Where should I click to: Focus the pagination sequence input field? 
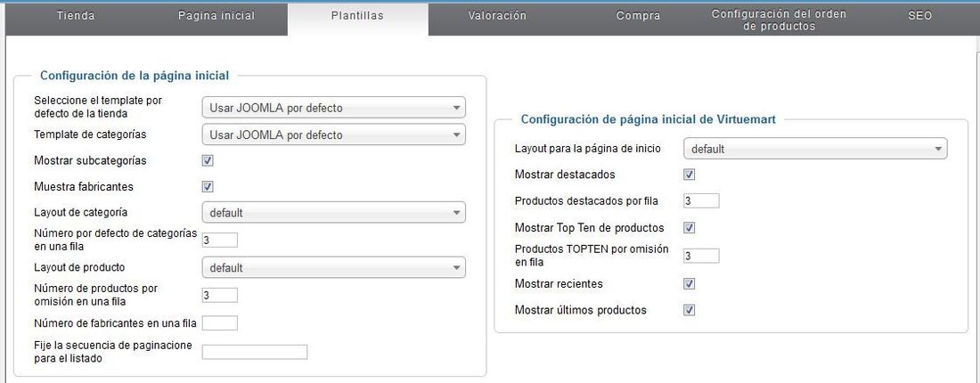point(255,353)
